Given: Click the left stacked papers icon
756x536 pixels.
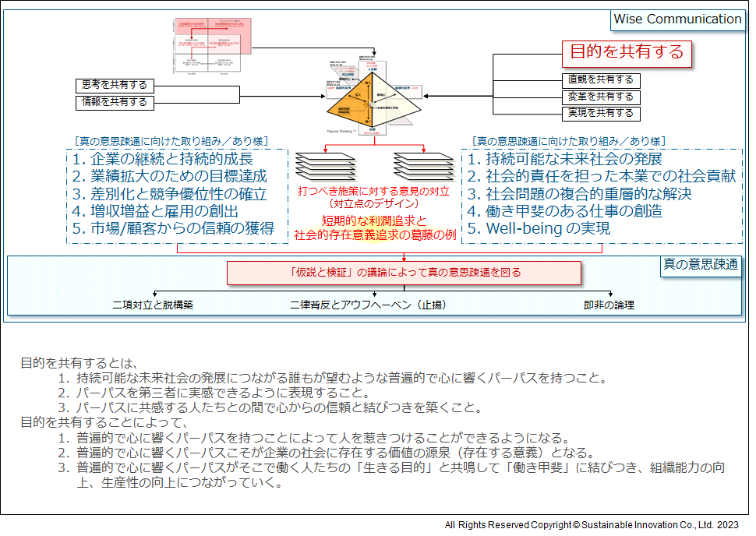Looking at the screenshot, I should point(325,165).
